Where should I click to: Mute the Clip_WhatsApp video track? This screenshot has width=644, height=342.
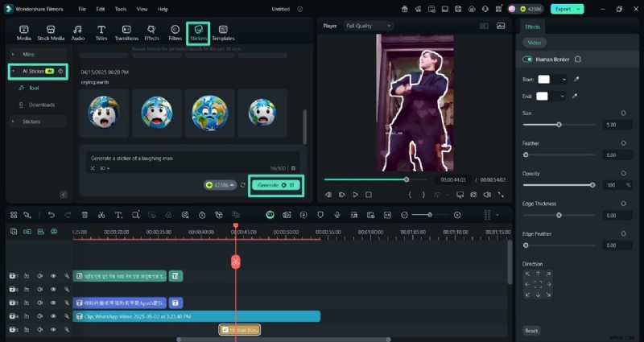pos(39,317)
